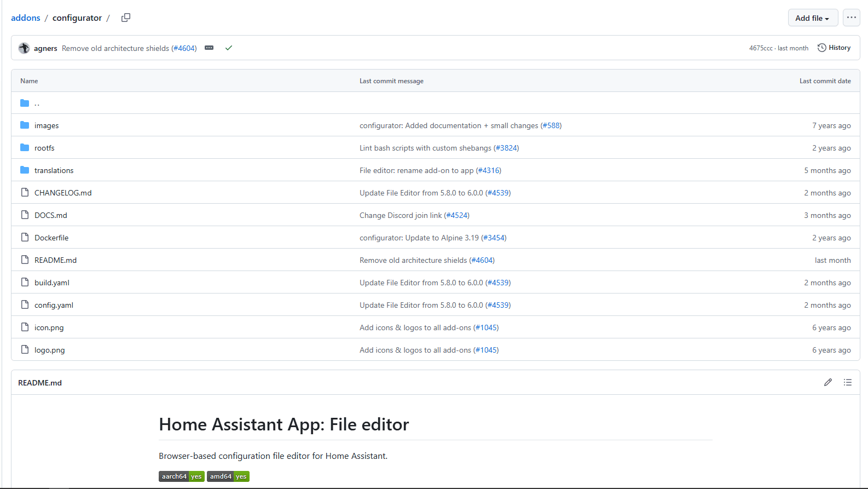Open README.md in the file list
This screenshot has width=868, height=489.
(55, 261)
